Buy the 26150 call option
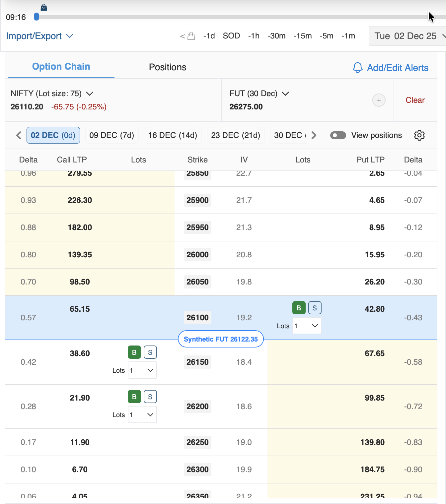The image size is (446, 504). click(134, 352)
